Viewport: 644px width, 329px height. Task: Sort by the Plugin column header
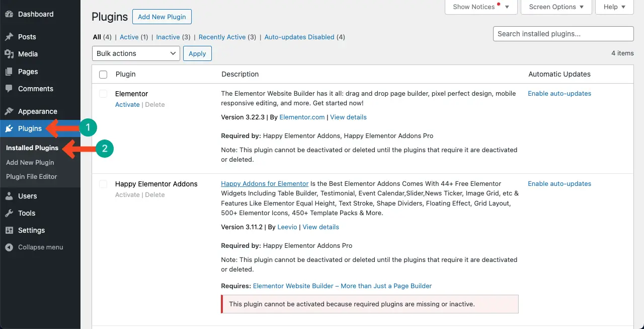[x=125, y=74]
